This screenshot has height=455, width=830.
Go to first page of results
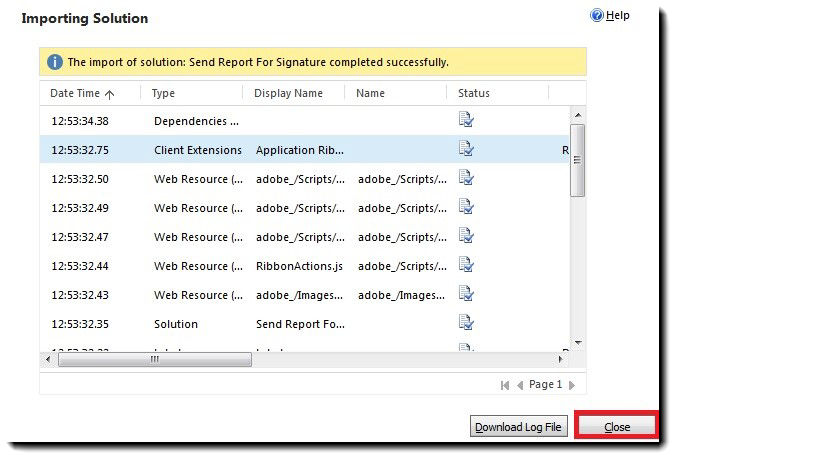504,385
